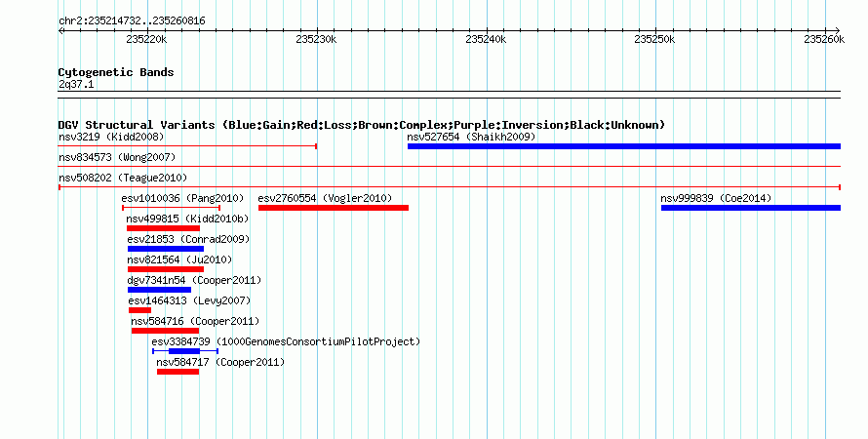Open nsv527654 (Shaikh2009) variant label
The width and height of the screenshot is (868, 439).
click(471, 137)
